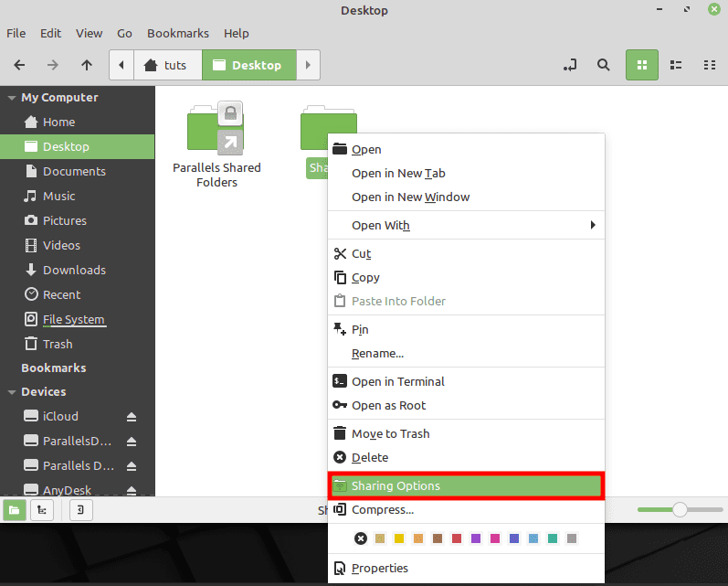Remove folder color with the X icon

pos(361,538)
